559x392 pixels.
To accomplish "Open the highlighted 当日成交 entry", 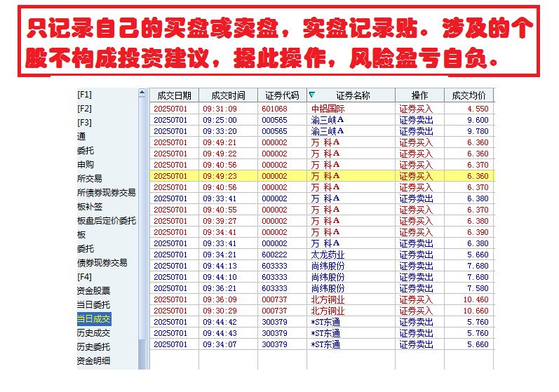I will click(x=94, y=319).
